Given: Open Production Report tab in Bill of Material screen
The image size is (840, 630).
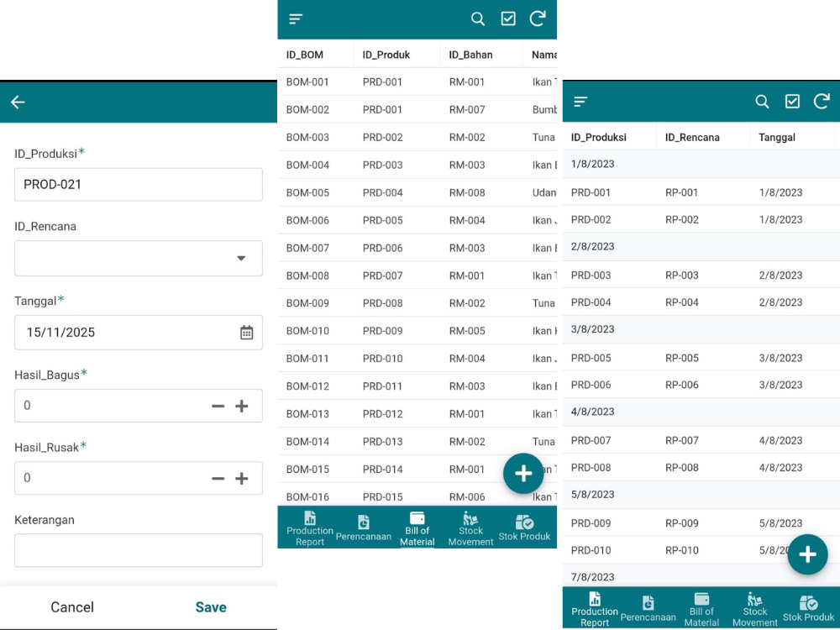Looking at the screenshot, I should [x=310, y=528].
